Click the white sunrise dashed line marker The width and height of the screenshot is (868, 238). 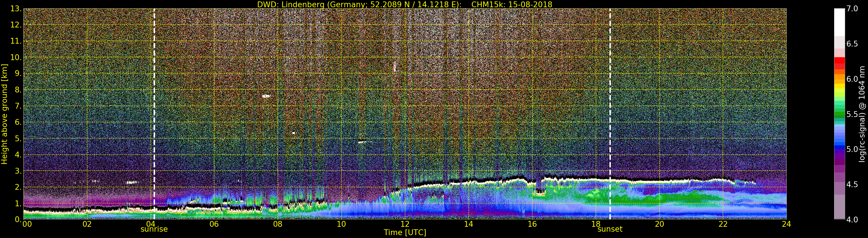[154, 114]
